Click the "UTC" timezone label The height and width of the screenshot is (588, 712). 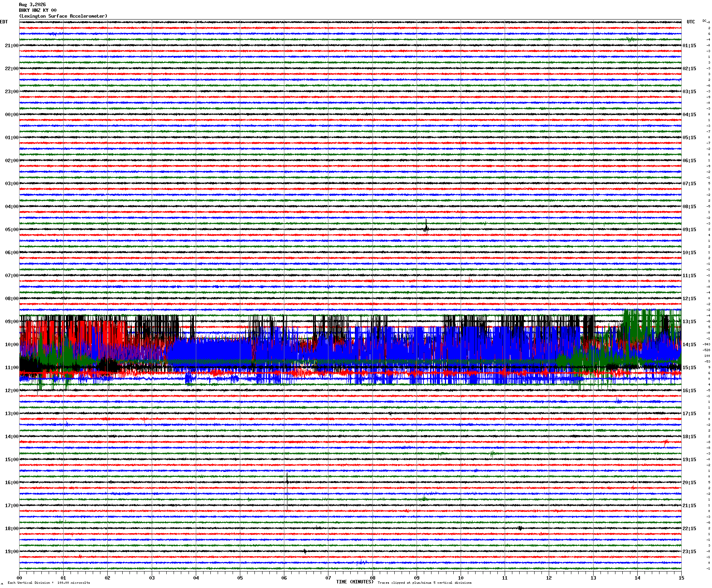click(x=691, y=22)
